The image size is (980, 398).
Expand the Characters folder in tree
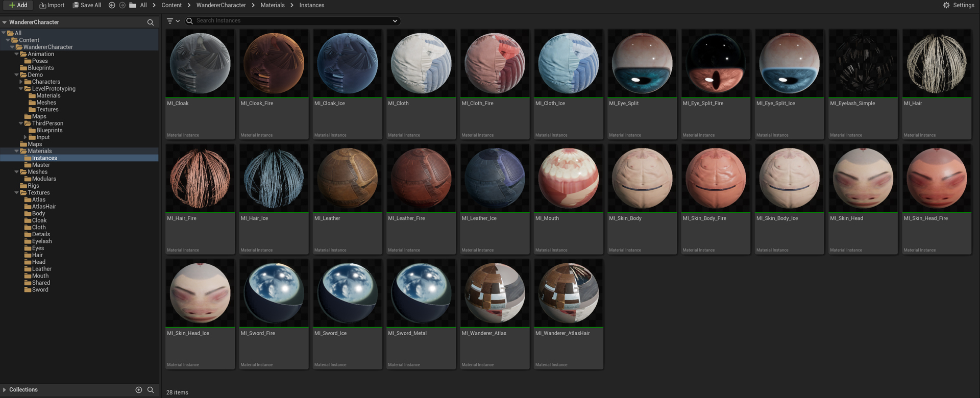[21, 82]
